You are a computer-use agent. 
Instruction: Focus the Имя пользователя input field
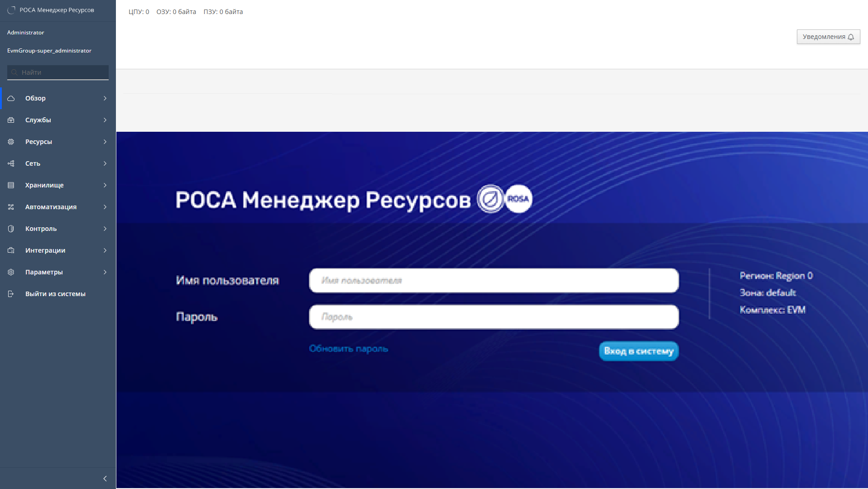[x=494, y=281]
